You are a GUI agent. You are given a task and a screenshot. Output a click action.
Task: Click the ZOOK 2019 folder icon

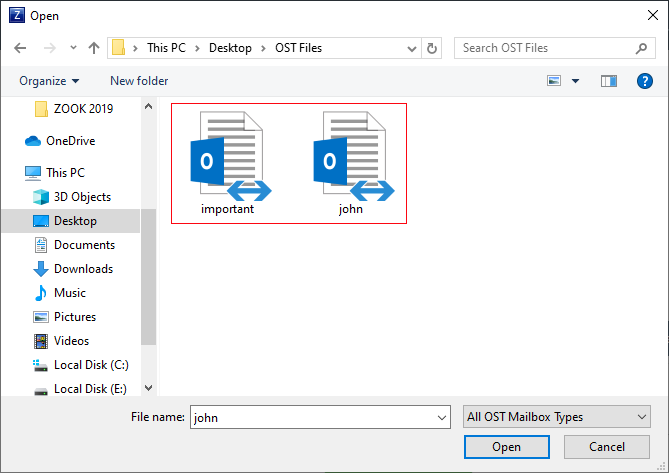click(41, 109)
